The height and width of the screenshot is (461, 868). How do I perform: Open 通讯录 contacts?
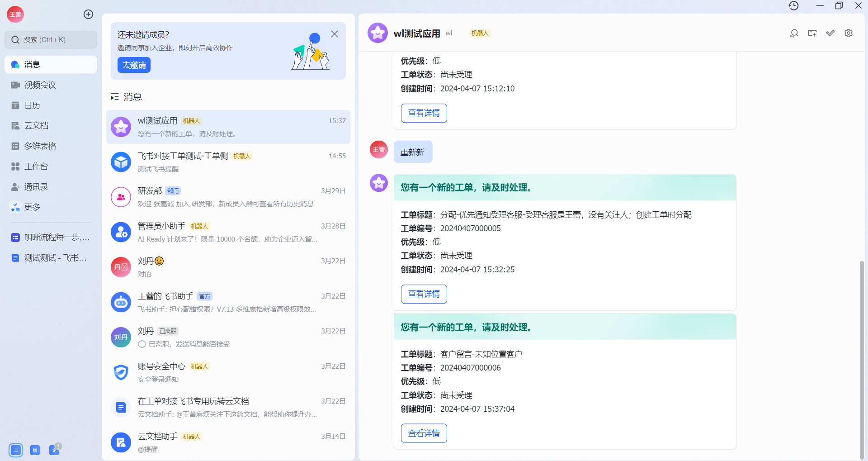tap(51, 187)
